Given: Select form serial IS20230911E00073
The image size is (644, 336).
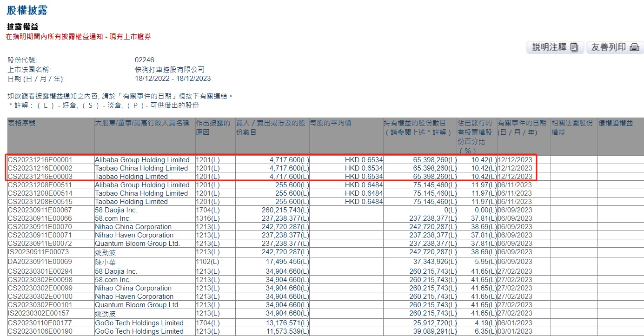Looking at the screenshot, I should click(39, 252).
